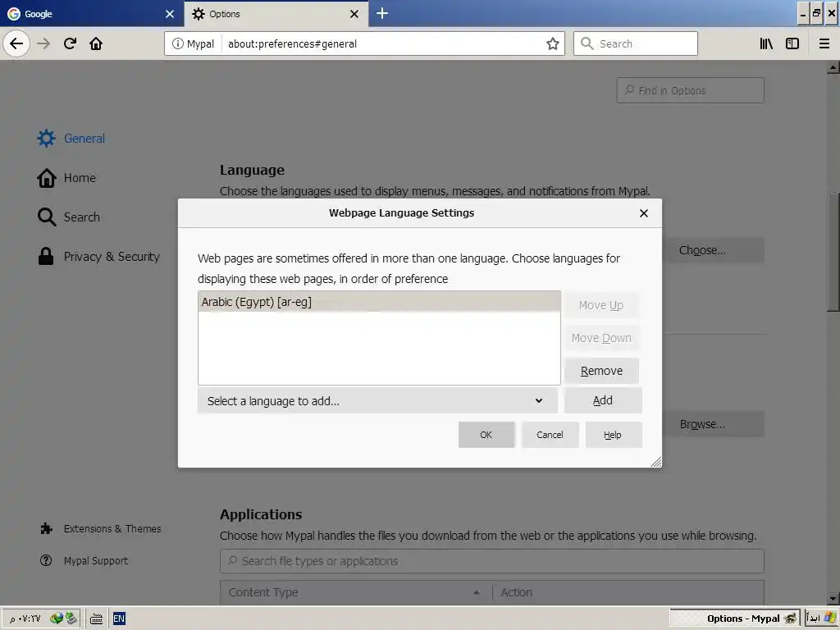Close the Options tab
This screenshot has width=840, height=630.
click(x=354, y=14)
